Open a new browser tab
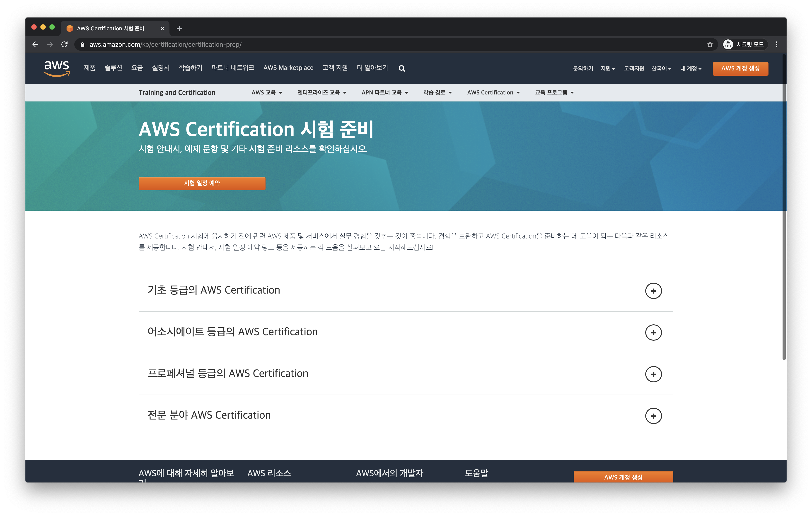Viewport: 812px width, 516px height. coord(179,29)
